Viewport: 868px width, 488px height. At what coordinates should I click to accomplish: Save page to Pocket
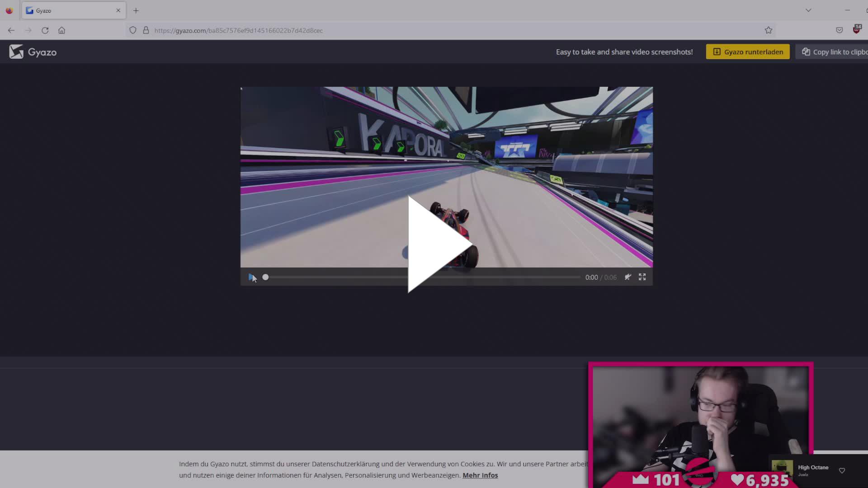(840, 30)
